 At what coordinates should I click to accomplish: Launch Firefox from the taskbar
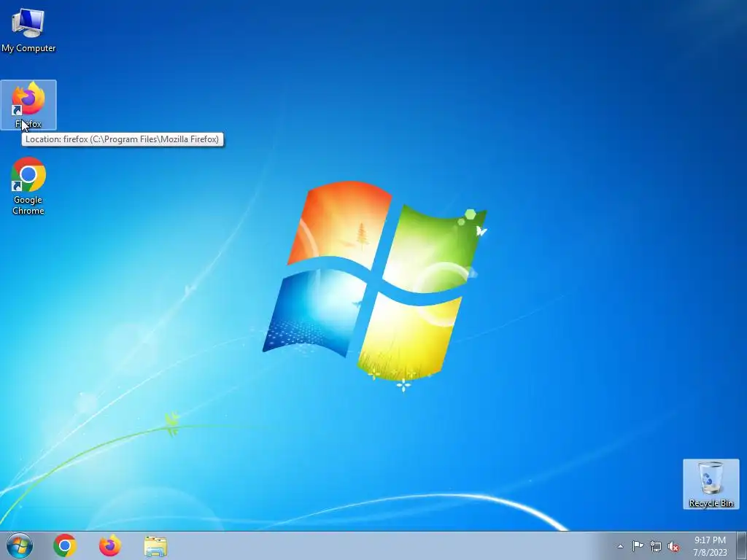coord(109,545)
